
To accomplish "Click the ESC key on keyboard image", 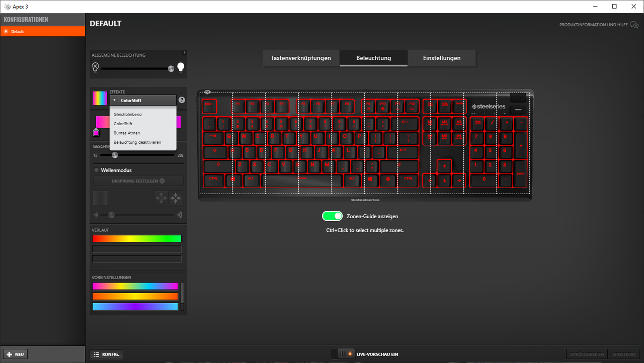I will 209,106.
